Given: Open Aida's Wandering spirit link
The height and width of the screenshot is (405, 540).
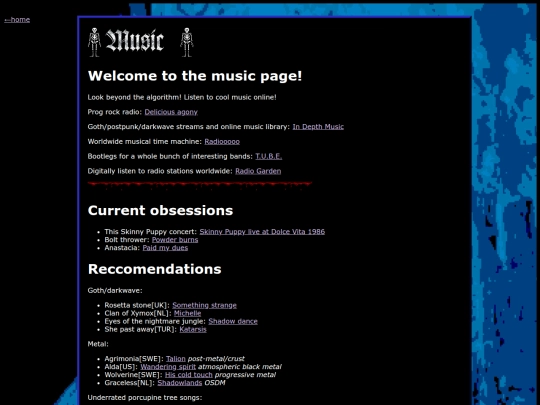Looking at the screenshot, I should pos(168,367).
